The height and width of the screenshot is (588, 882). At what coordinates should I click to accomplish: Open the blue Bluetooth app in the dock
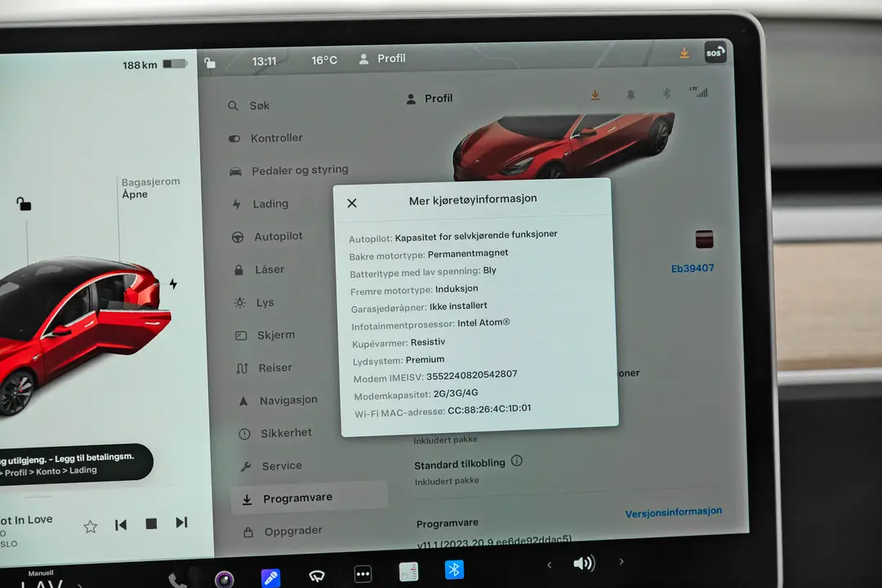point(454,570)
